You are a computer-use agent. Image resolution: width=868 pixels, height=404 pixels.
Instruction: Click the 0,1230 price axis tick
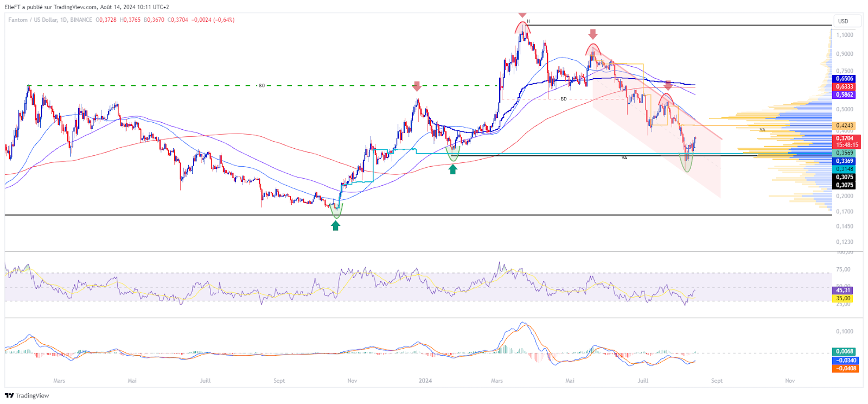[x=844, y=242]
